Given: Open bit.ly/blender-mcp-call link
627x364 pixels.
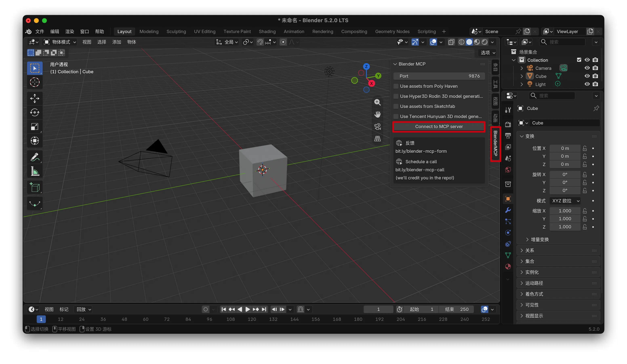Looking at the screenshot, I should [x=420, y=170].
